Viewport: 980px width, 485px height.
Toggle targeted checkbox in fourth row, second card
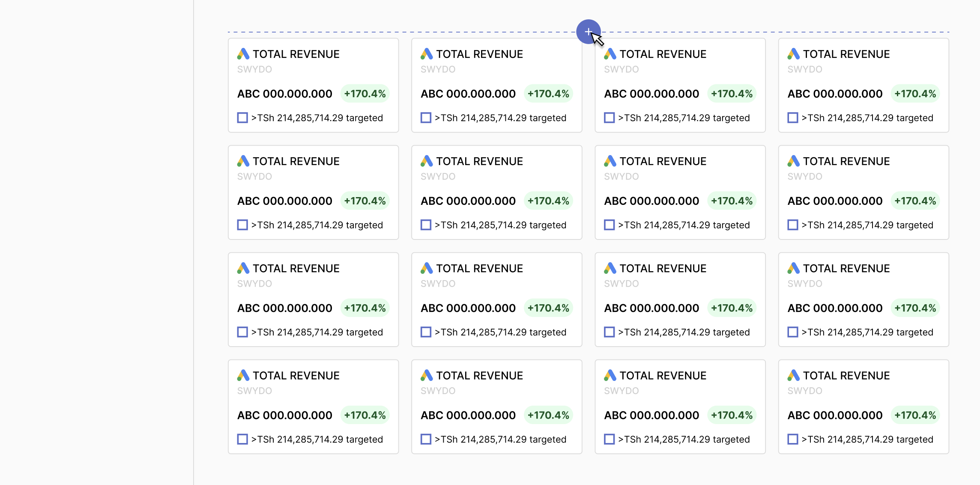tap(426, 439)
